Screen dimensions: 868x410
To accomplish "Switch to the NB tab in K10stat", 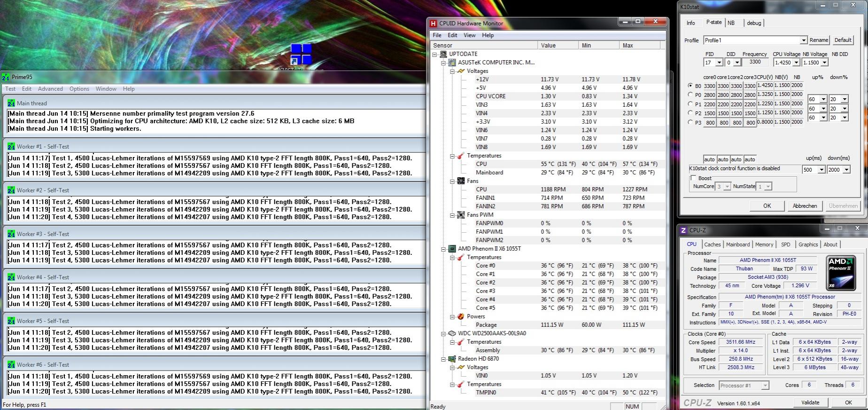I will click(731, 23).
